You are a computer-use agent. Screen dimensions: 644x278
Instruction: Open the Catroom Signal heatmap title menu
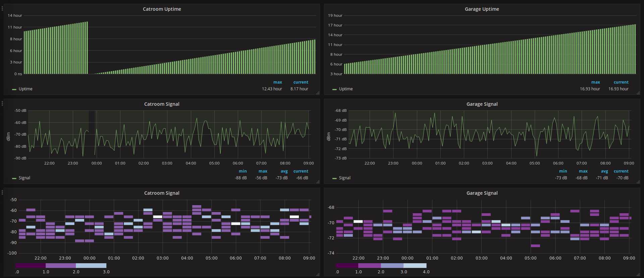coord(162,193)
